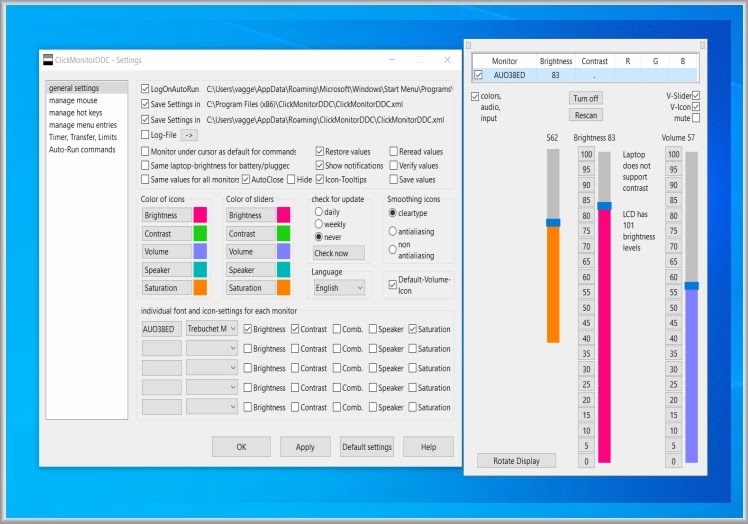
Task: Click OK in the Settings dialog
Action: [241, 447]
